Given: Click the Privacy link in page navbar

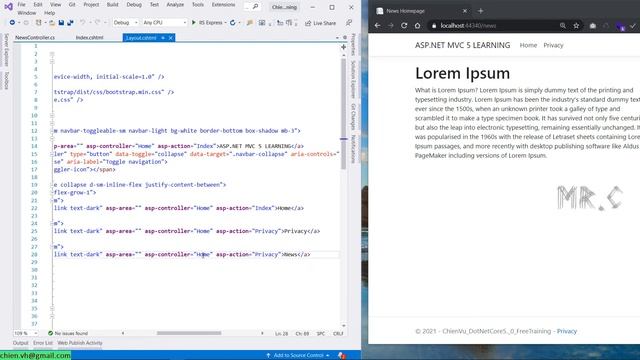Looking at the screenshot, I should point(553,45).
